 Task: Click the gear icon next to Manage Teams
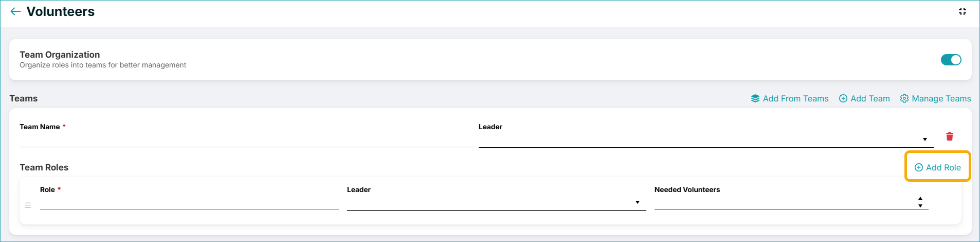[x=904, y=98]
